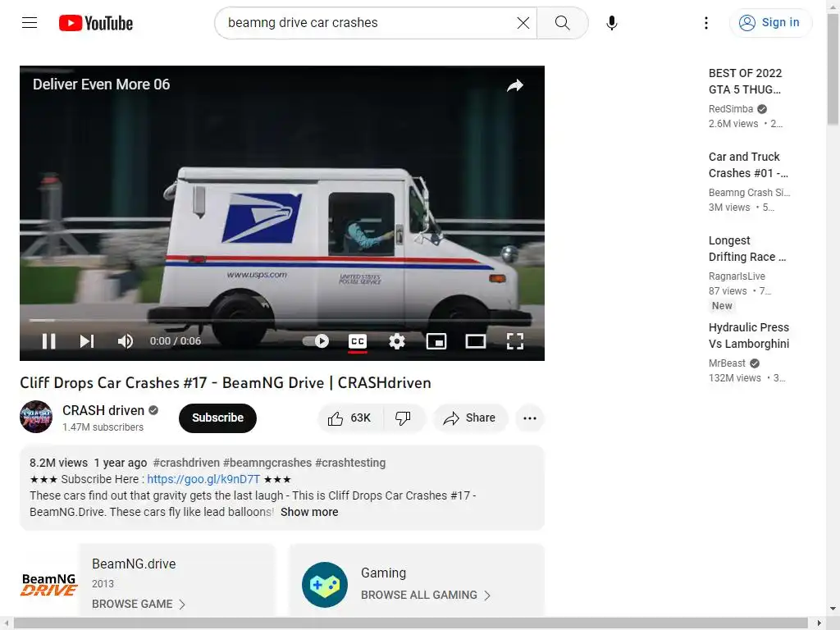Click the BeamNG.drive game title
Screen dimensions: 840x630
tap(134, 564)
